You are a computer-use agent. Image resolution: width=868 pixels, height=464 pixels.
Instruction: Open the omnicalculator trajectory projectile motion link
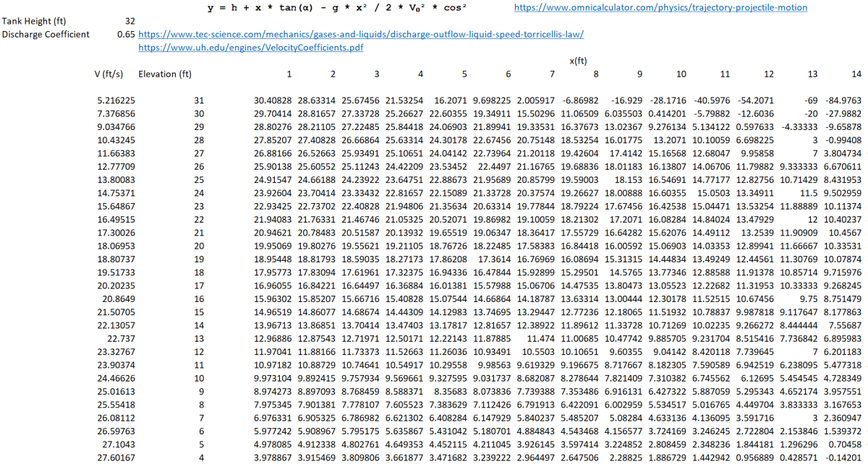pyautogui.click(x=660, y=8)
